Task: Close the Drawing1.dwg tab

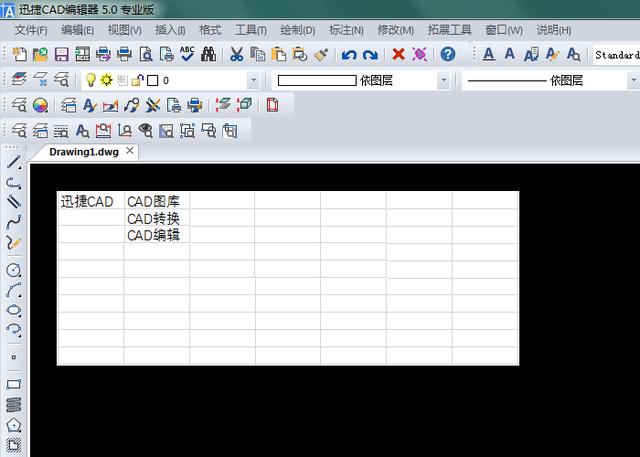Action: [x=130, y=151]
